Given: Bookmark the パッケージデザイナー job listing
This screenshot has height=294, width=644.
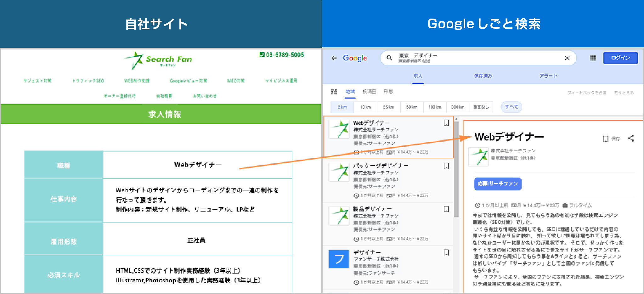Looking at the screenshot, I should click(x=446, y=166).
